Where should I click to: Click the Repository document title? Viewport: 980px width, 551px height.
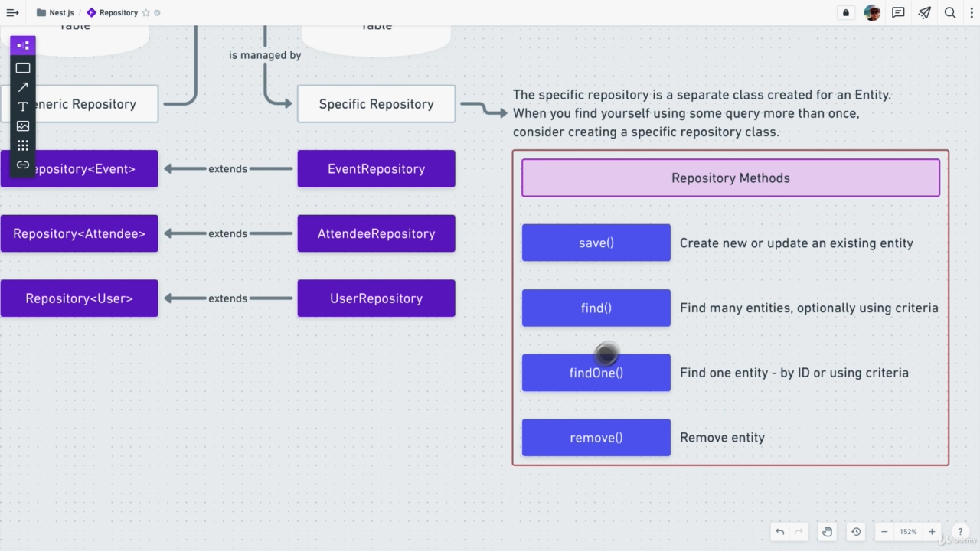click(118, 13)
